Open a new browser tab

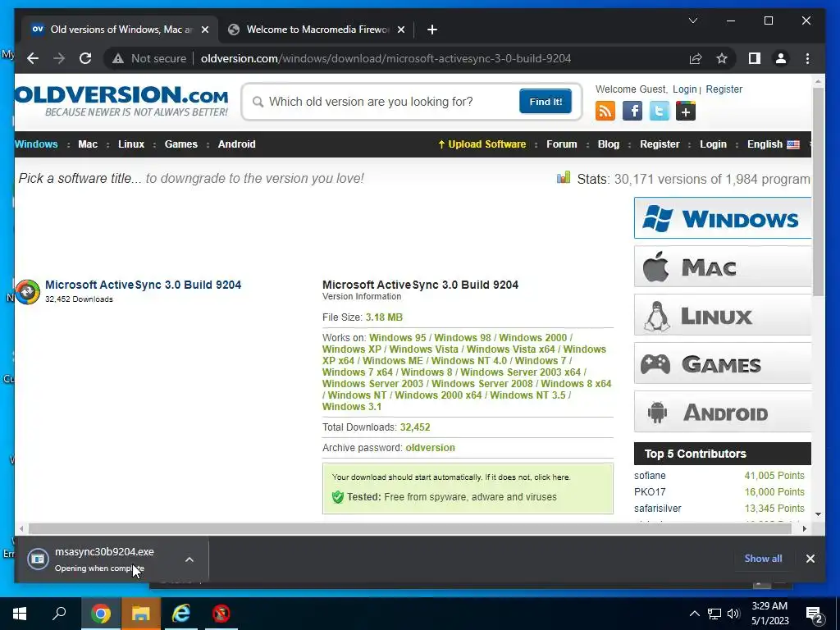[x=432, y=30]
